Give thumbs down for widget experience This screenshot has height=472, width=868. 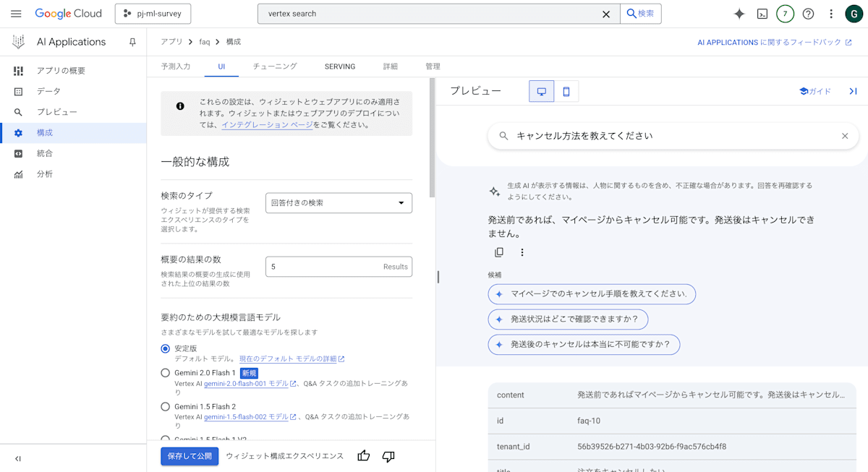[388, 456]
